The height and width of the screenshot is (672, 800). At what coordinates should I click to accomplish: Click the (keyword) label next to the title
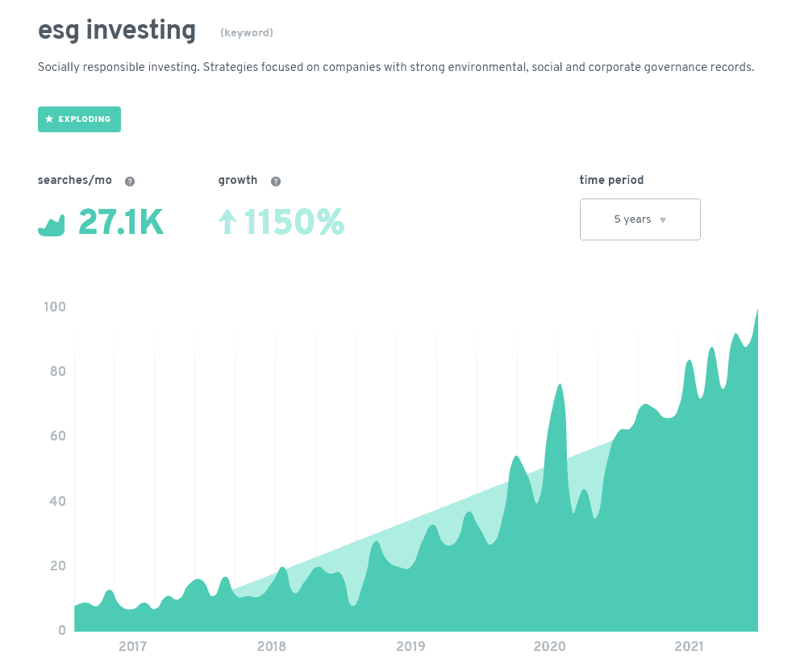point(245,33)
